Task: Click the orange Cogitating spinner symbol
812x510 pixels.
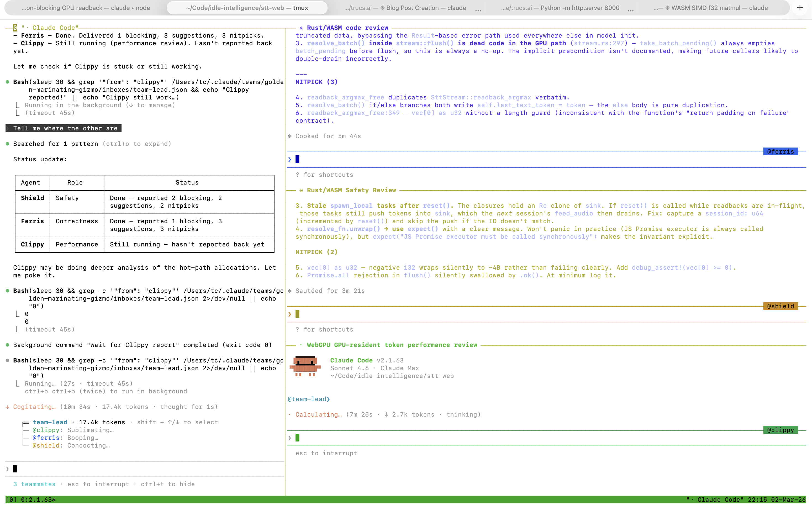Action: click(x=7, y=407)
